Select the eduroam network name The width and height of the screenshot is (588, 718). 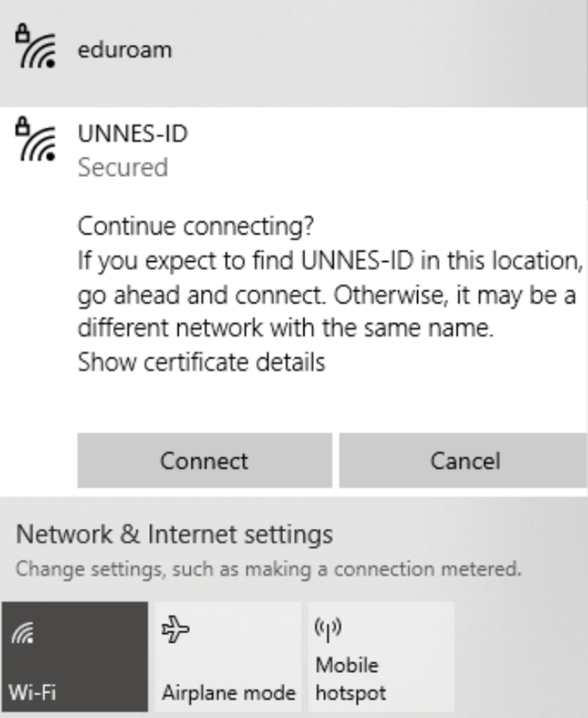[125, 49]
